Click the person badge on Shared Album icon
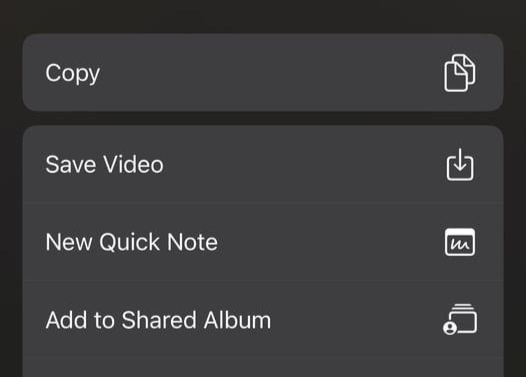Screen dimensions: 526x377 pyautogui.click(x=450, y=328)
